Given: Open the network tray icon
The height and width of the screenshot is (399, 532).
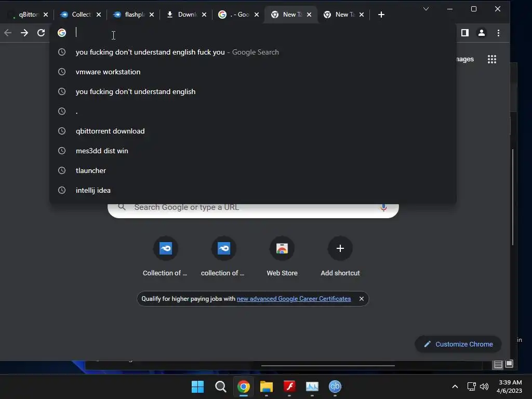Looking at the screenshot, I should coord(471,387).
